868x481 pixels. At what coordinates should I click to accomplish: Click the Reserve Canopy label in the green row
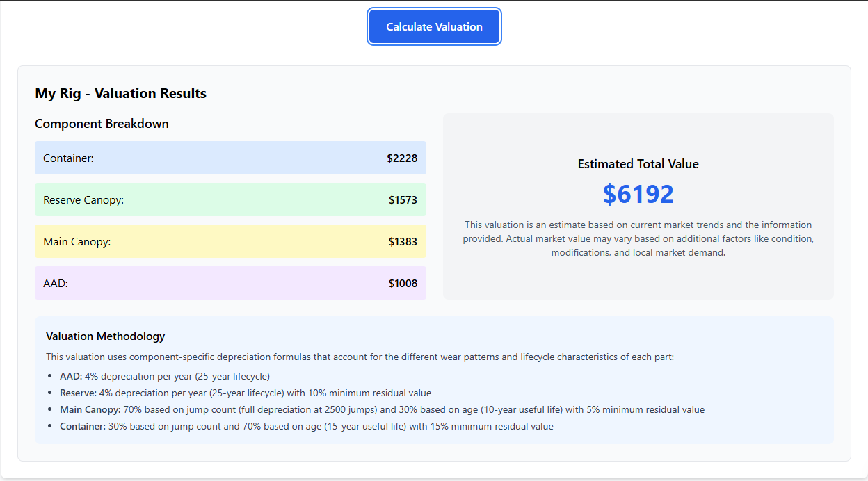pos(83,200)
